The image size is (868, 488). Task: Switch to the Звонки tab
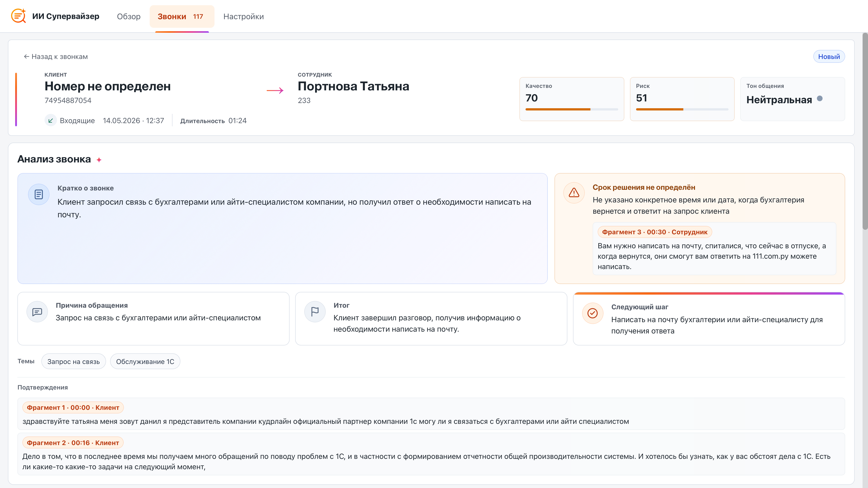tap(182, 16)
